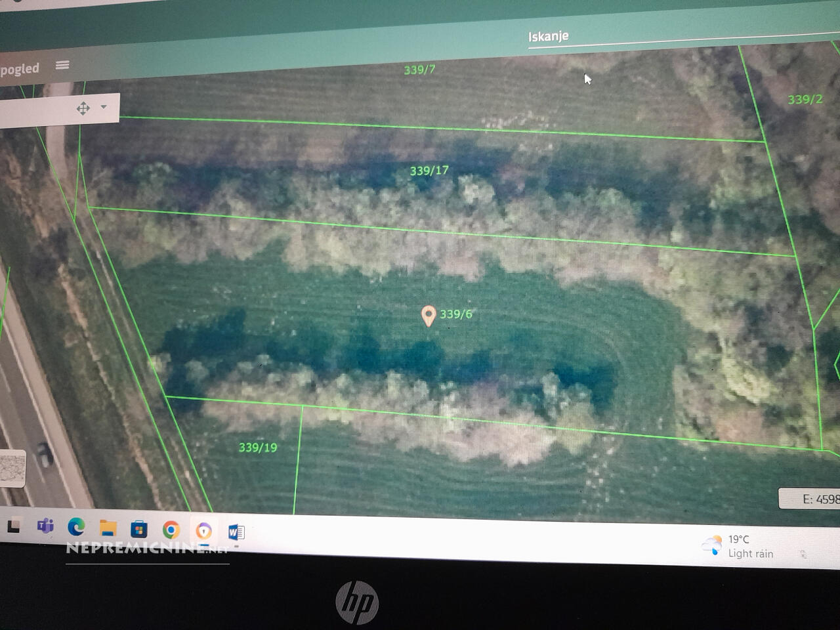Click the E coordinate readout box
This screenshot has height=630, width=840.
coord(810,499)
